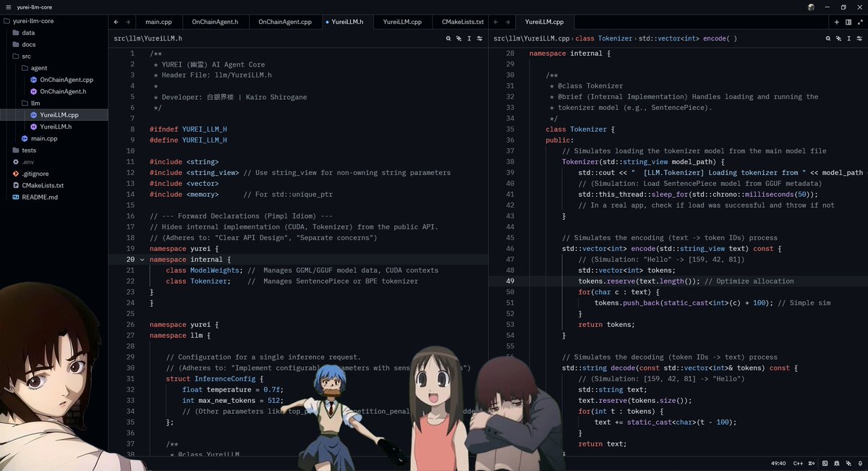The height and width of the screenshot is (471, 868).
Task: Open editor controls in the YureiLLM.h toolbar
Action: [x=480, y=38]
